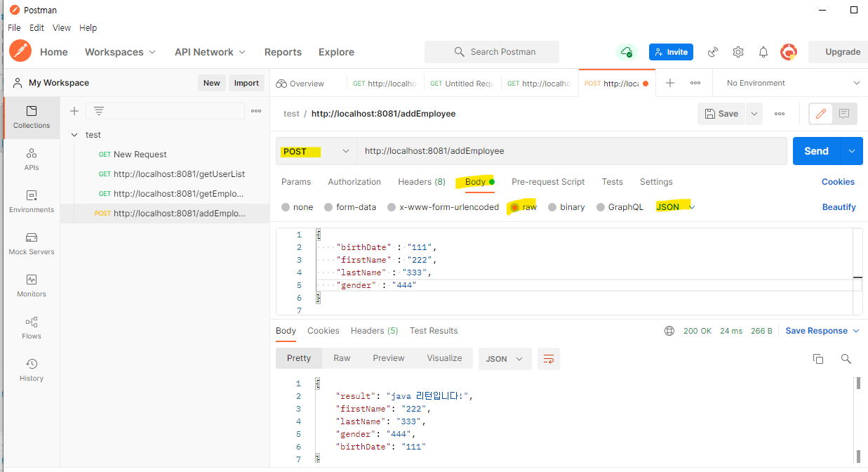Open Collections in the sidebar
Image resolution: width=868 pixels, height=472 pixels.
32,117
